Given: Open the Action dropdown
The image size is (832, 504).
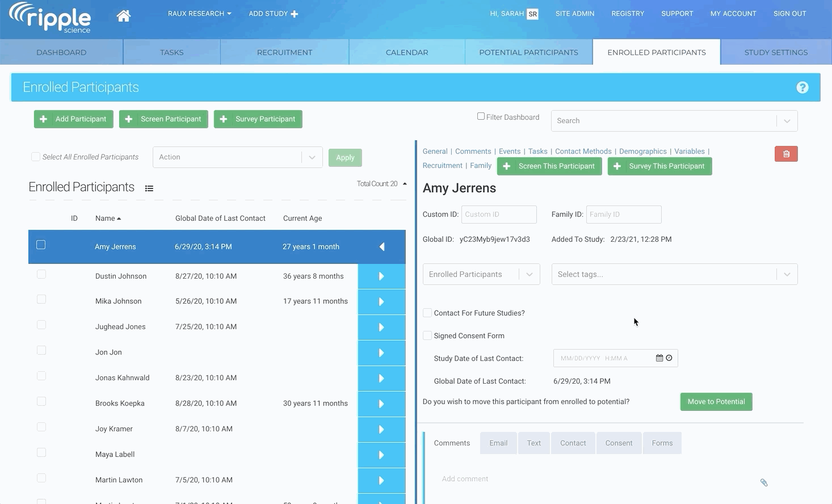Looking at the screenshot, I should [237, 157].
